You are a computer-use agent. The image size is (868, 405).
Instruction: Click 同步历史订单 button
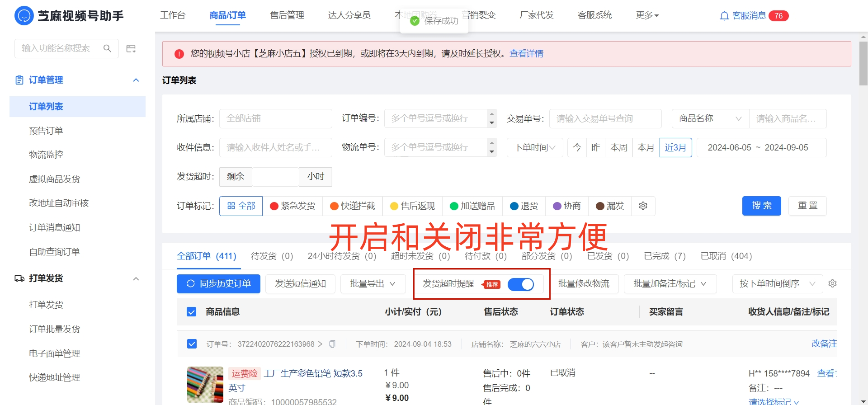tap(218, 284)
